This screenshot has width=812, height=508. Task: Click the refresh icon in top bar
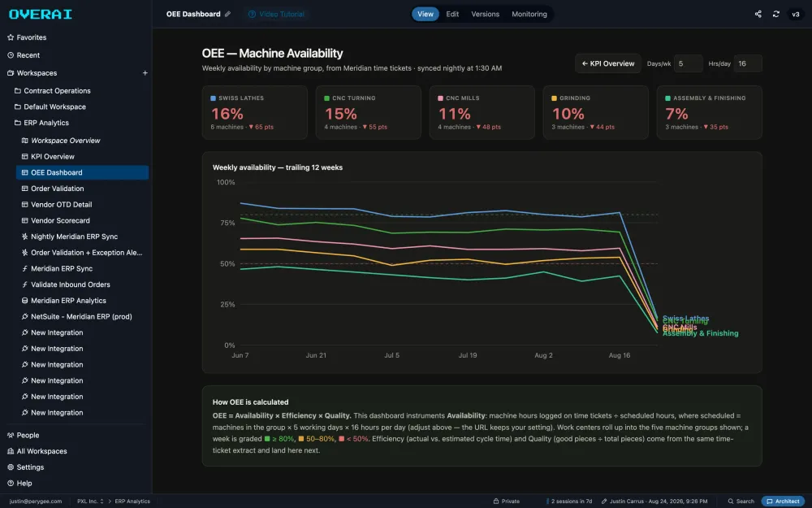pyautogui.click(x=775, y=14)
